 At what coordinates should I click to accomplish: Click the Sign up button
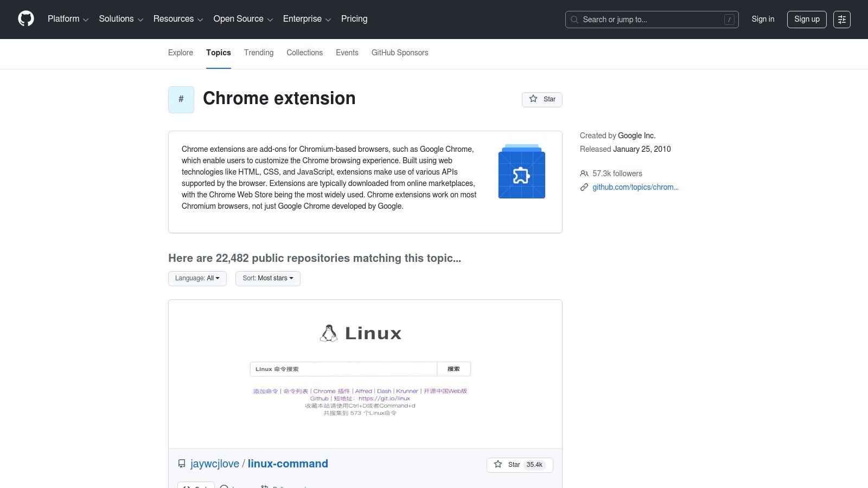point(807,19)
